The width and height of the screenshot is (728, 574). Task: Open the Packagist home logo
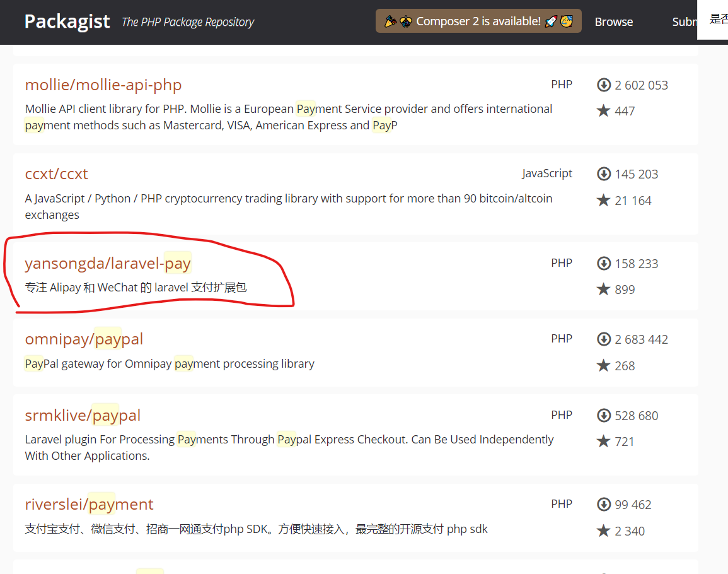67,21
